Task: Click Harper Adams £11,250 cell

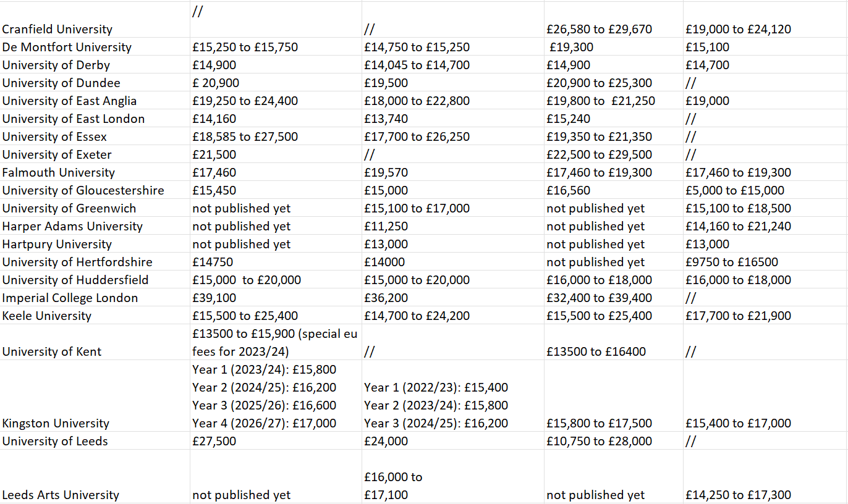Action: [386, 226]
